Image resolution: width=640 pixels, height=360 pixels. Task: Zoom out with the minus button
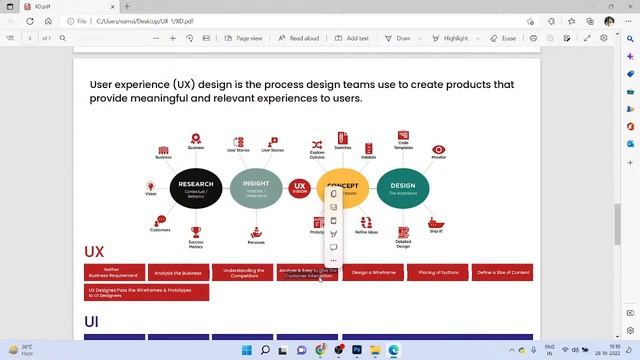click(x=156, y=38)
